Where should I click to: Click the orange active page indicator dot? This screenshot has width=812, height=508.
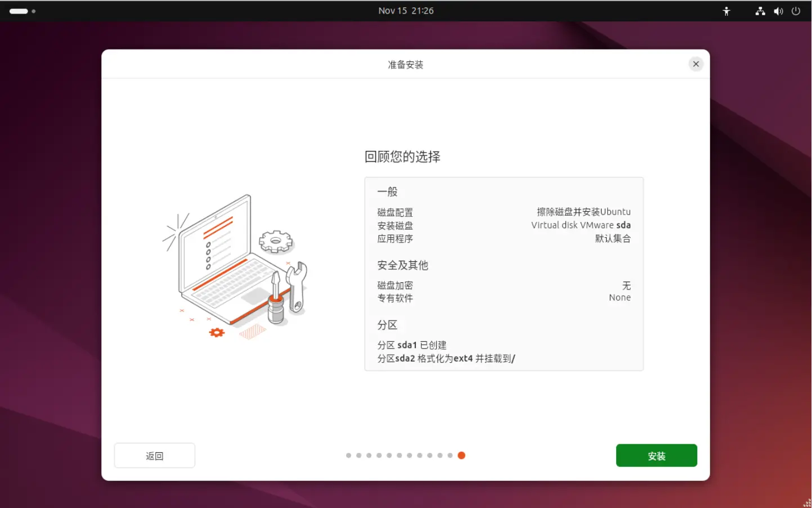[461, 456]
